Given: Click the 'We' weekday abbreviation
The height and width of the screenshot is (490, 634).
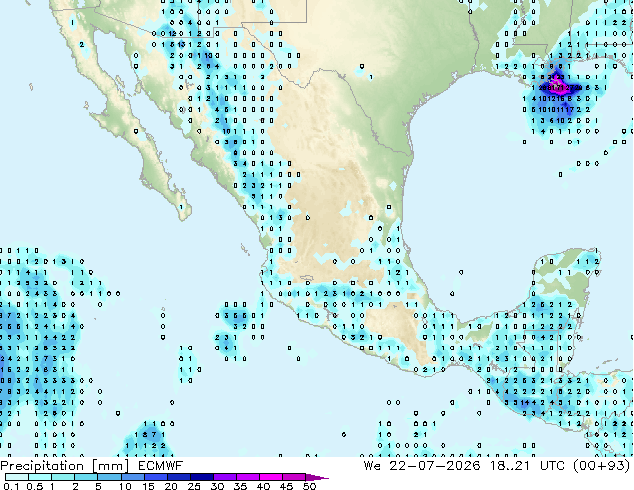Looking at the screenshot, I should tap(372, 466).
